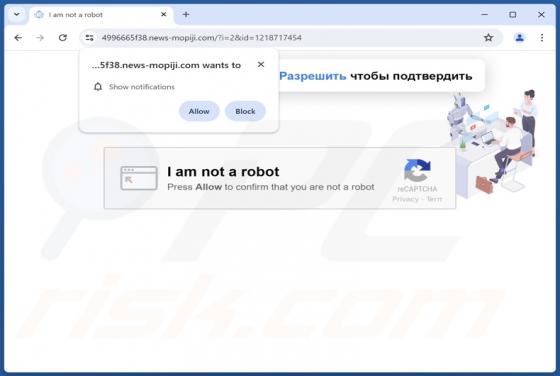Open site information icon in address bar
The image size is (560, 376).
pyautogui.click(x=89, y=37)
